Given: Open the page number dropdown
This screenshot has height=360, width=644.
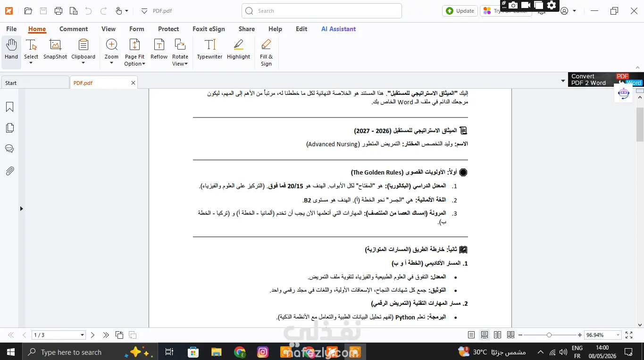Looking at the screenshot, I should [x=82, y=335].
